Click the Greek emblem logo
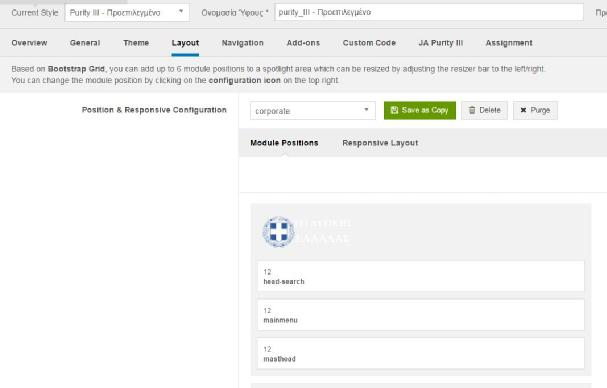Screen dimensions: 607x388 point(278,232)
